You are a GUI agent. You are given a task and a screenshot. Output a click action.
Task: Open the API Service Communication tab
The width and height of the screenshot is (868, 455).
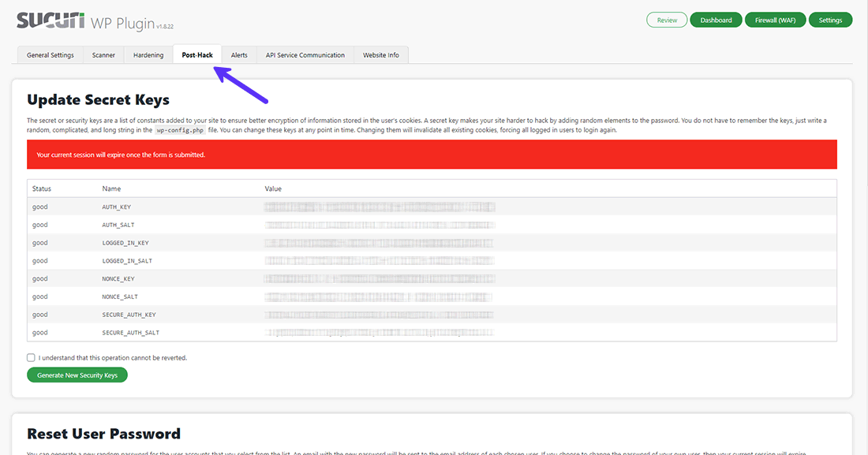[x=306, y=55]
